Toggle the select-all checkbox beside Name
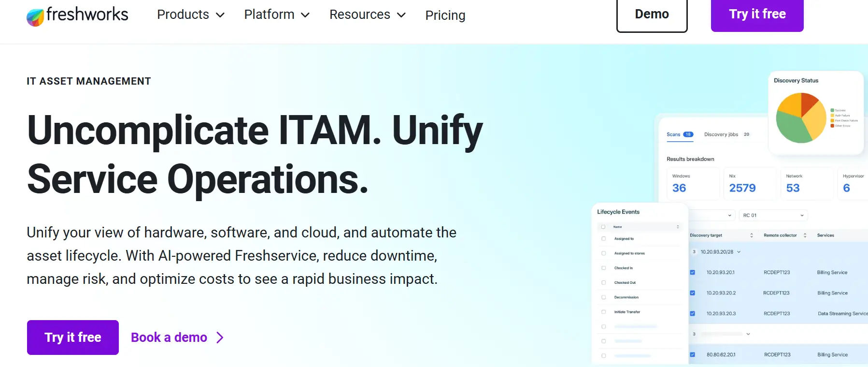 point(603,227)
